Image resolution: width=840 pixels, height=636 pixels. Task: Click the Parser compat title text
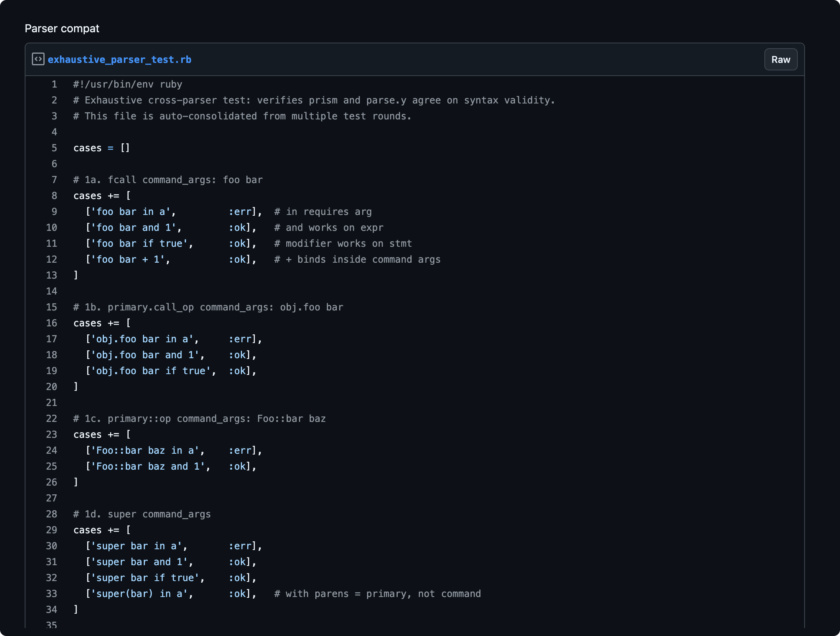pos(62,29)
